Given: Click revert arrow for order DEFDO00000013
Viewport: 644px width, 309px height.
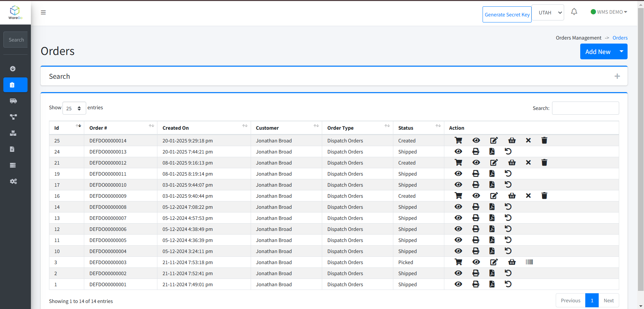Looking at the screenshot, I should [x=508, y=151].
